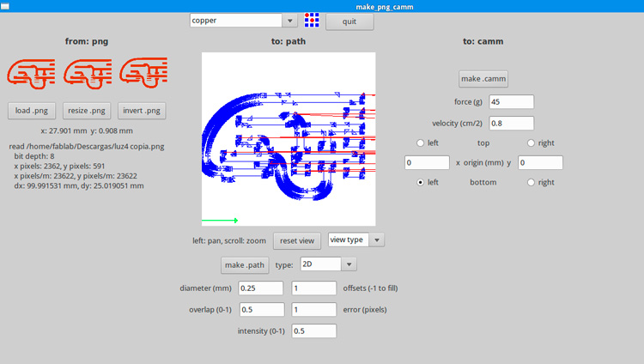Click the blue toolpath preview canvas

[x=289, y=139]
